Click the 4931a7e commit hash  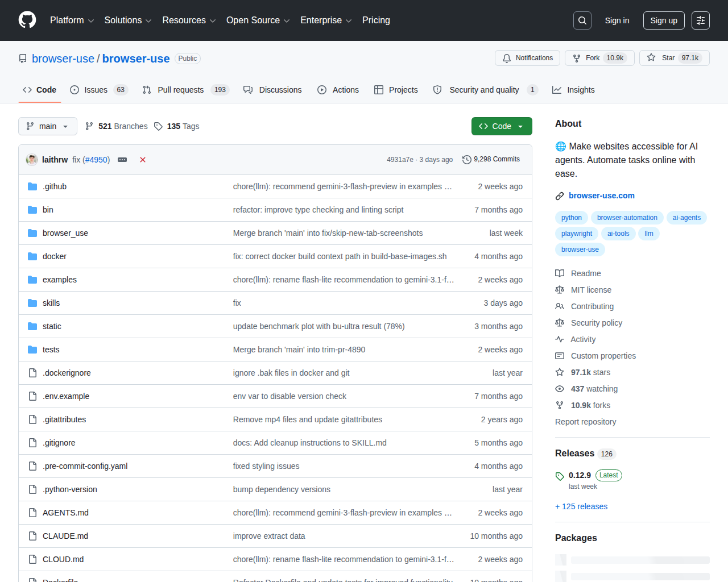point(400,160)
